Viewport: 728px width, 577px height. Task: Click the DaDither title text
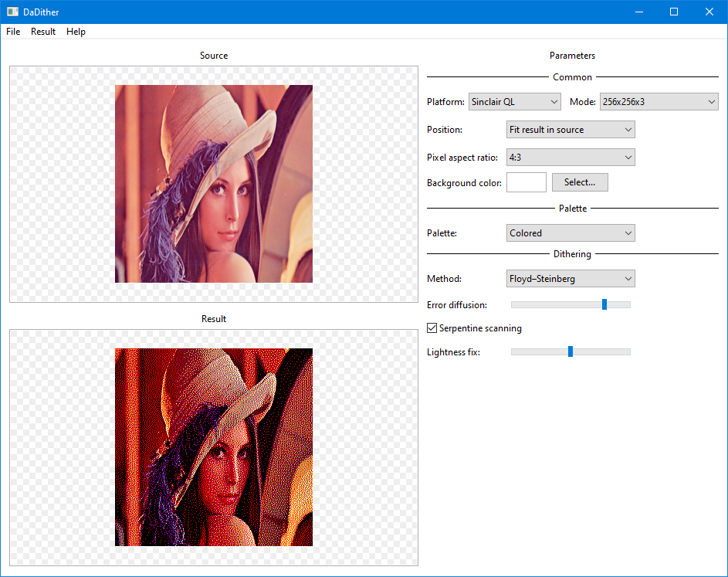41,12
